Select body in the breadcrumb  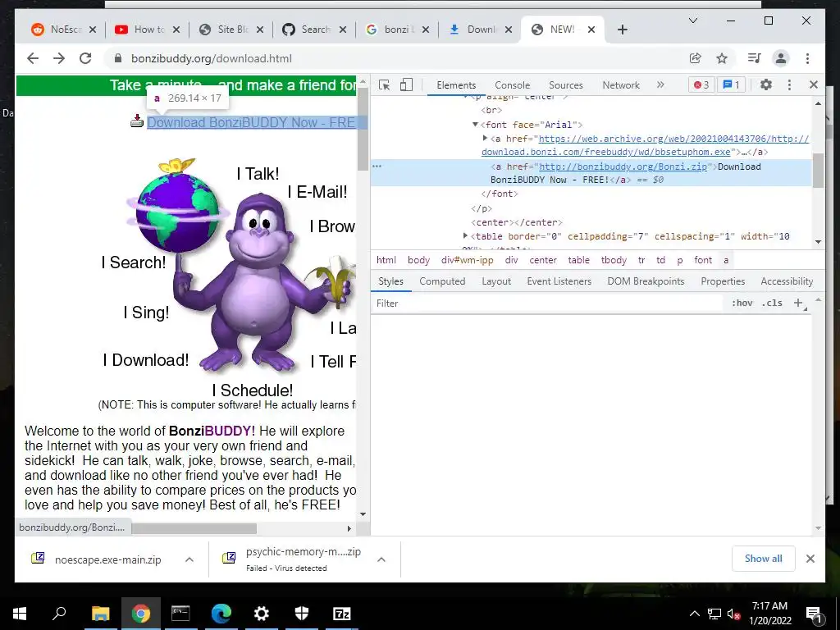(x=418, y=260)
